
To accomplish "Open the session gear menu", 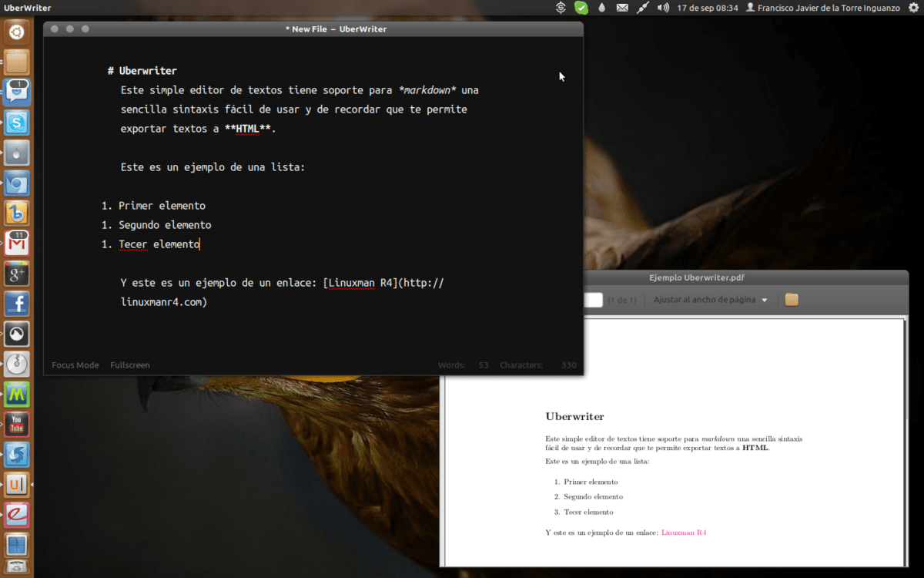I will pyautogui.click(x=914, y=8).
